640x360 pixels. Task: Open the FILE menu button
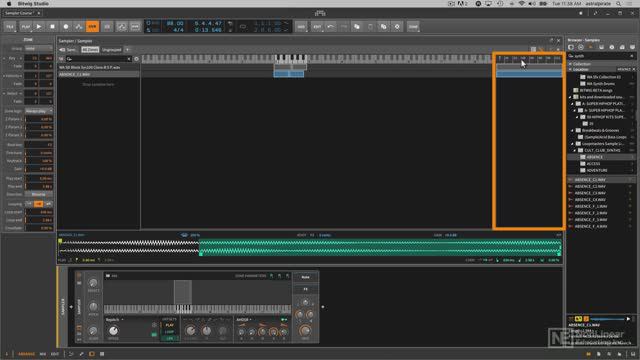pyautogui.click(x=10, y=27)
